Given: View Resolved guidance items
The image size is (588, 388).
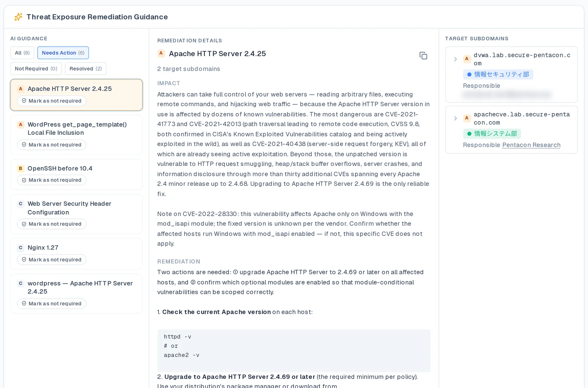Looking at the screenshot, I should pos(86,69).
